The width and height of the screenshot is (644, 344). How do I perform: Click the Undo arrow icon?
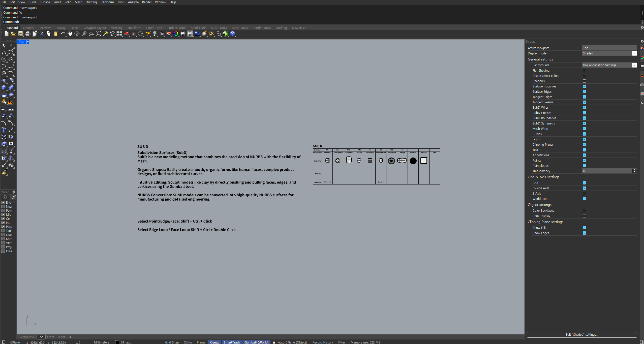click(63, 34)
